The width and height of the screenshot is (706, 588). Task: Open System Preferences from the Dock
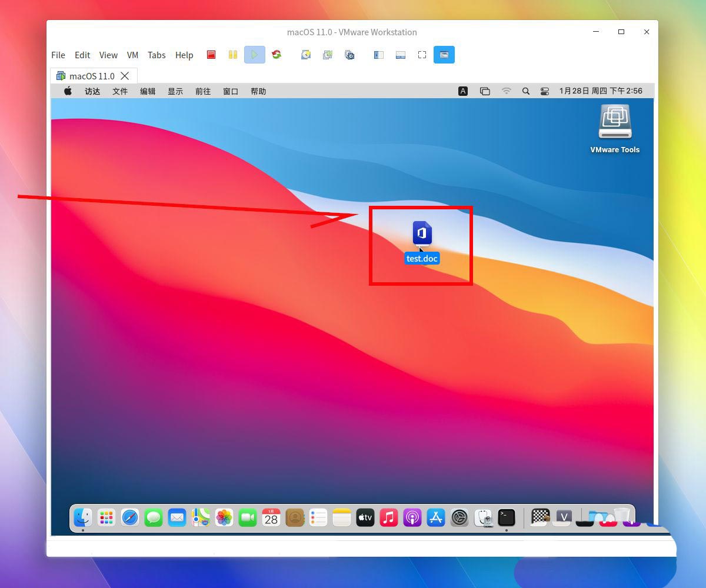click(x=459, y=517)
